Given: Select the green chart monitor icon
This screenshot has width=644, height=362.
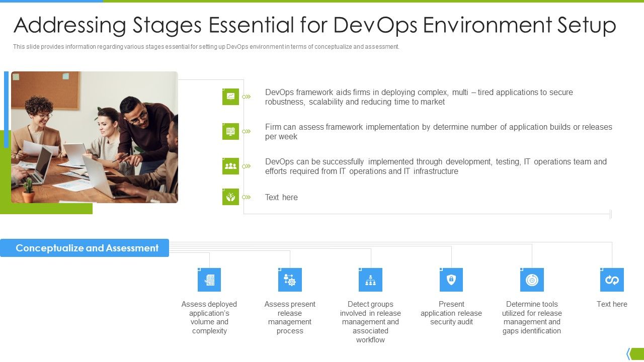Looking at the screenshot, I should tap(230, 97).
